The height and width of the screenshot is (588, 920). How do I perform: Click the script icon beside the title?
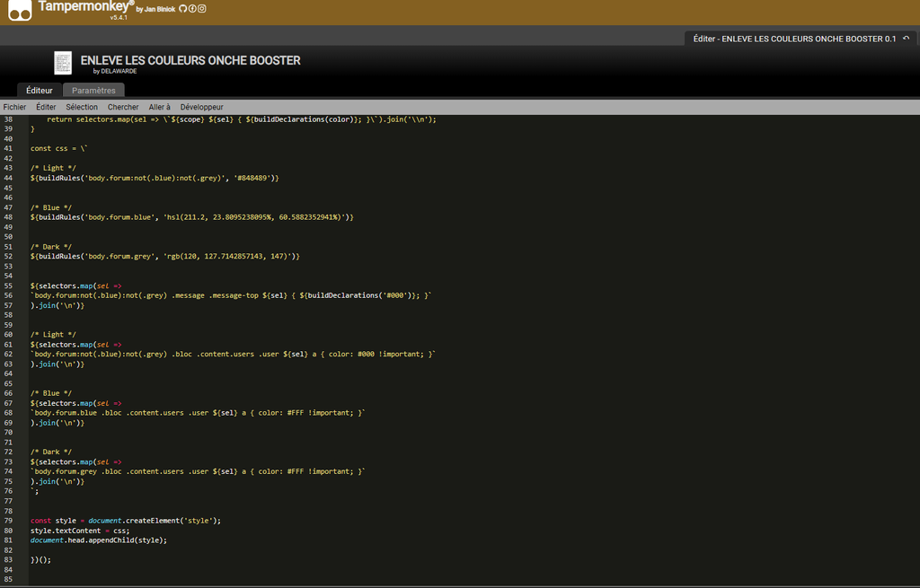[63, 63]
